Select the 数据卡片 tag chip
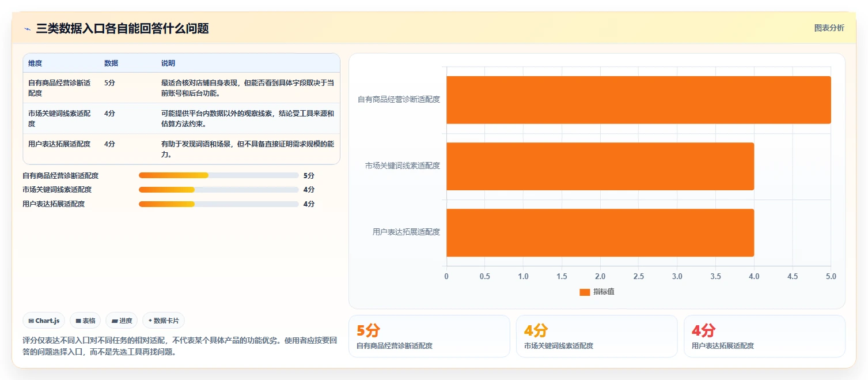The width and height of the screenshot is (868, 380). pos(164,321)
